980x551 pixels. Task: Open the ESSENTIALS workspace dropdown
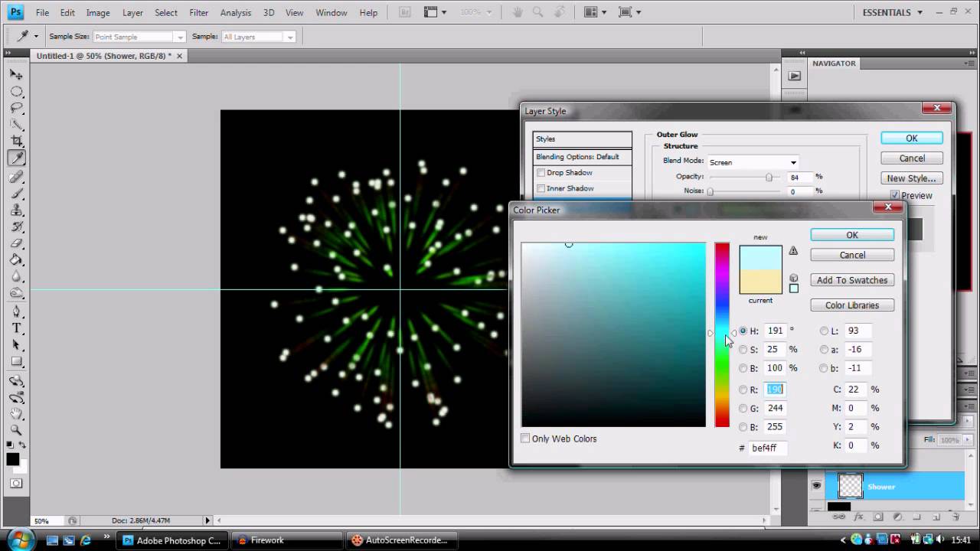[893, 12]
